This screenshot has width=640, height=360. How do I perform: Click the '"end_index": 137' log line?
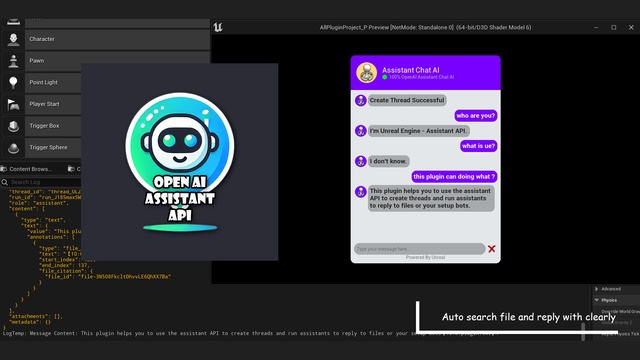(x=64, y=265)
